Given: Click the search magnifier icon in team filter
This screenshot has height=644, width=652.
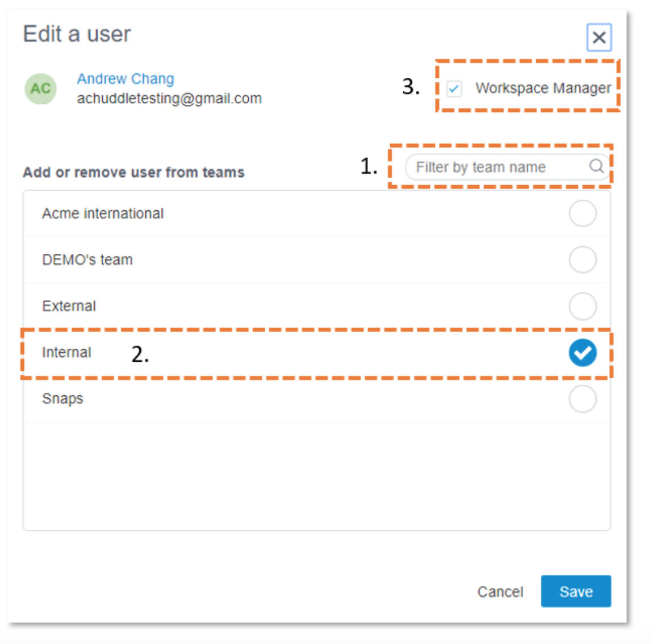Looking at the screenshot, I should point(596,166).
